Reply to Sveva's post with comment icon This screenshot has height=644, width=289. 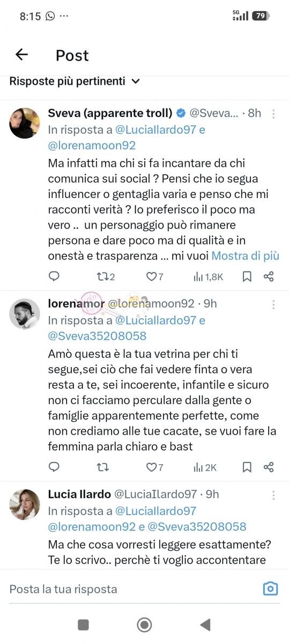point(54,276)
